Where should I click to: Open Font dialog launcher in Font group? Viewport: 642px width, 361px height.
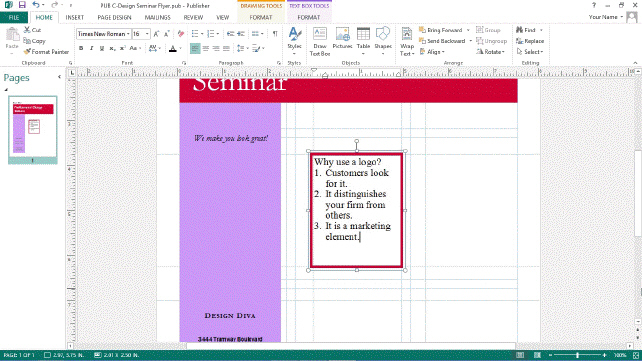tap(184, 63)
